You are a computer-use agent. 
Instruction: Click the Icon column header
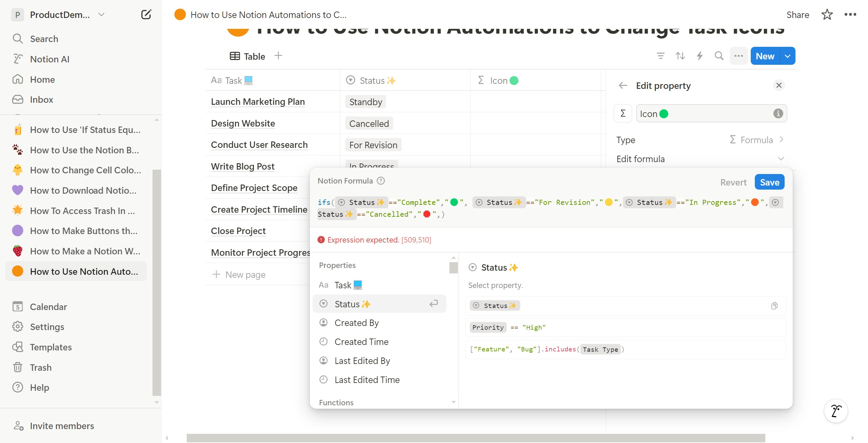(536, 80)
